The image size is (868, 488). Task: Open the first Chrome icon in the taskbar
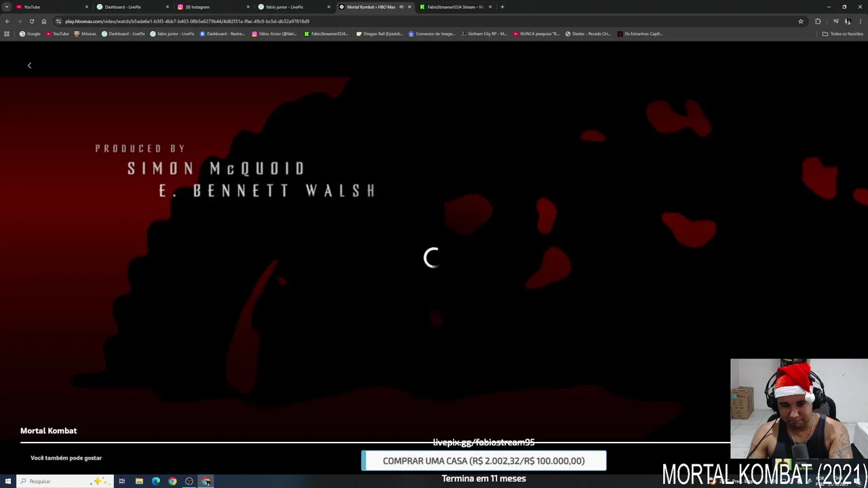[172, 481]
